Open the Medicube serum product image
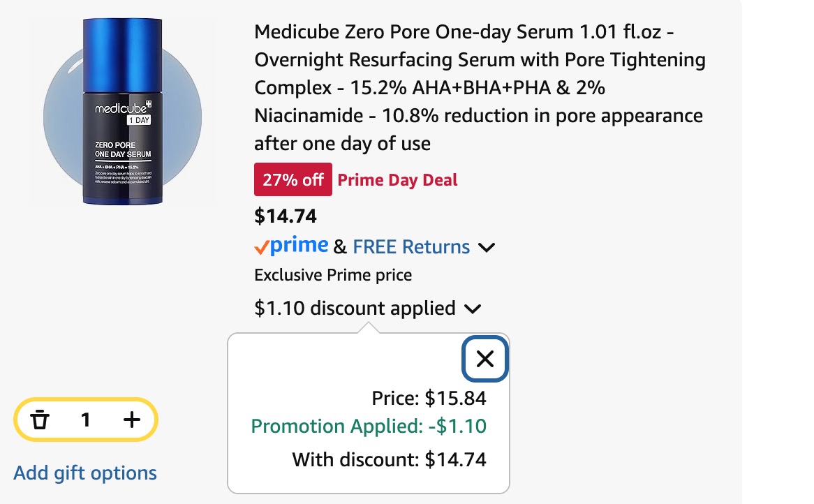814x504 pixels. coord(122,112)
